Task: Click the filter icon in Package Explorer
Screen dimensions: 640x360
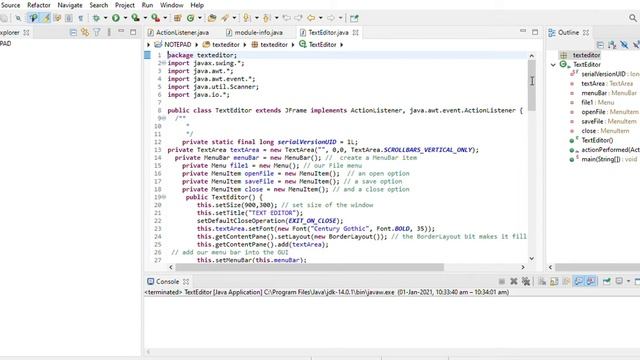Action: pos(97,32)
